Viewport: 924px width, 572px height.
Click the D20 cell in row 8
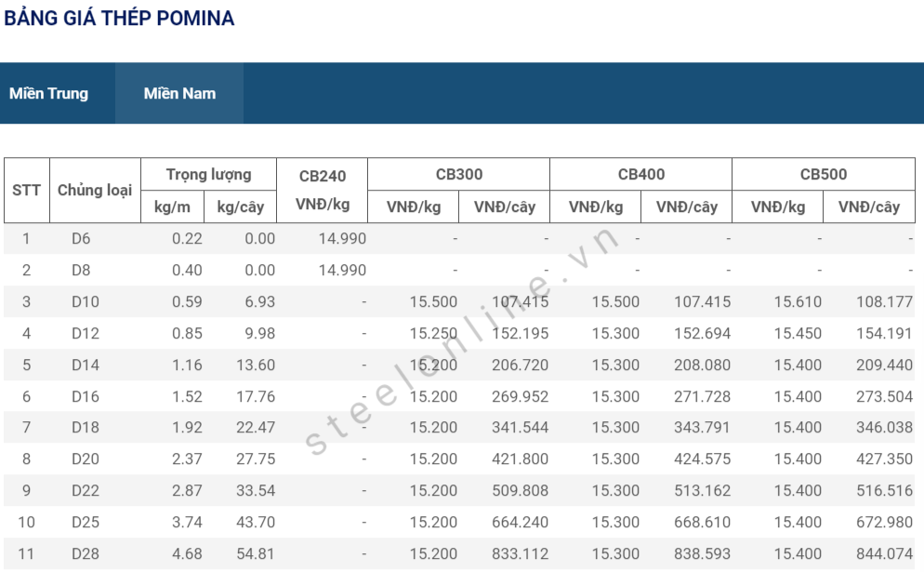pos(86,459)
